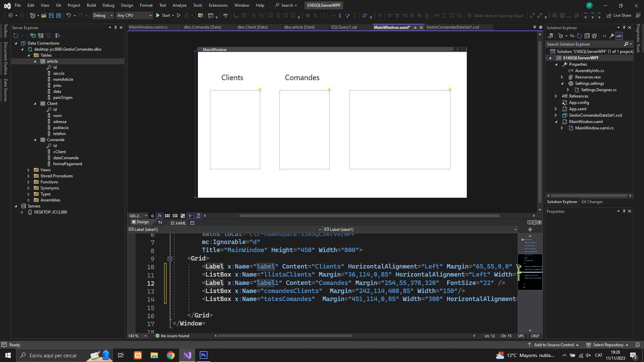Click Add to Source Control
The image size is (644, 362).
tap(553, 345)
